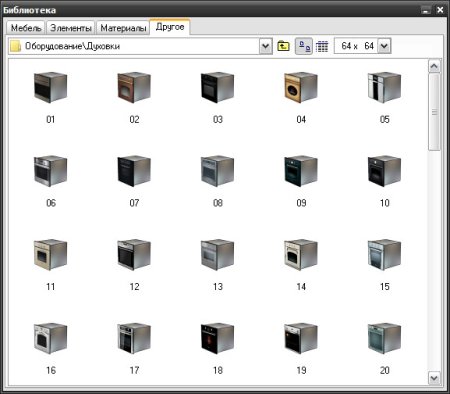Switch to grid list view mode
Screen dimensions: 450x394
click(x=322, y=46)
